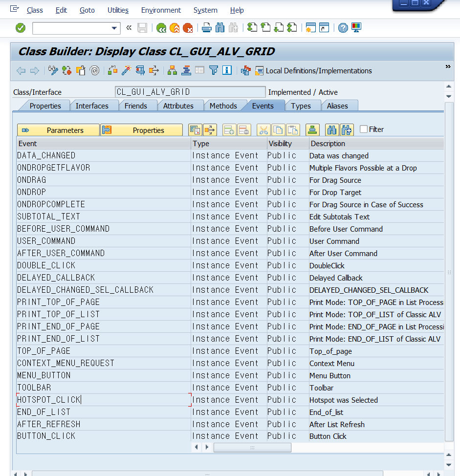Click the Create New Session icon

[x=310, y=28]
